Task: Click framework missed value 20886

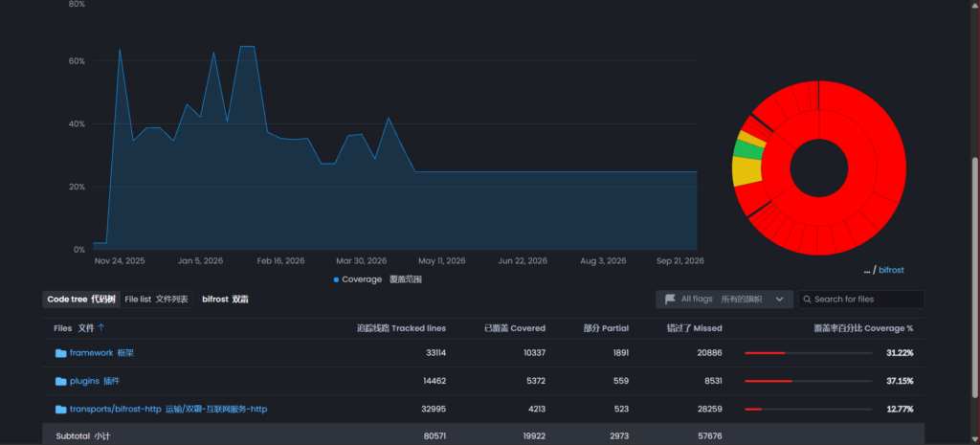Action: point(709,353)
